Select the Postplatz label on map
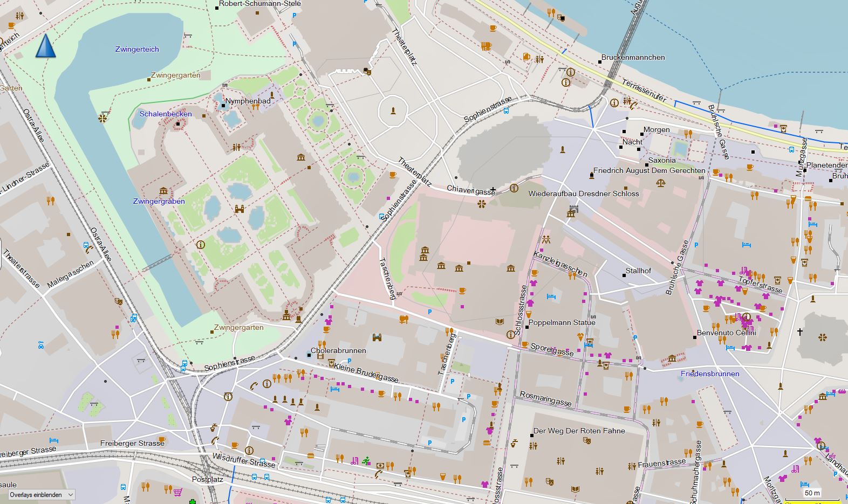 [207, 479]
